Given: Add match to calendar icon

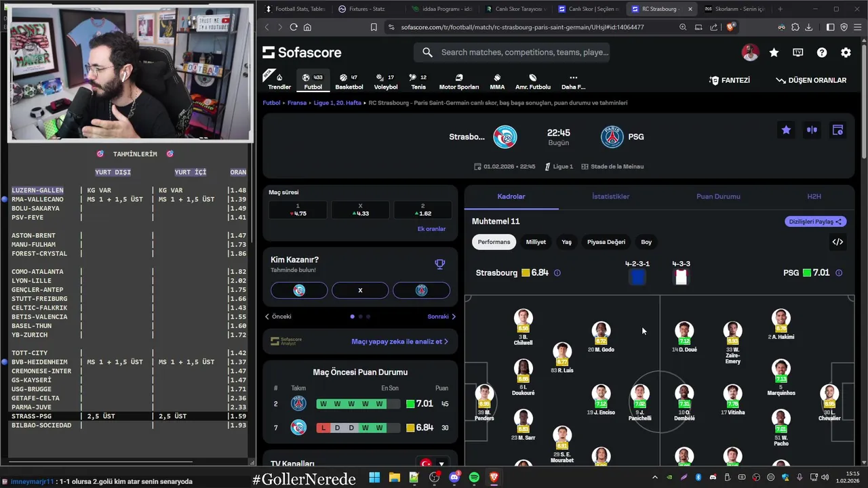Looking at the screenshot, I should pyautogui.click(x=837, y=130).
